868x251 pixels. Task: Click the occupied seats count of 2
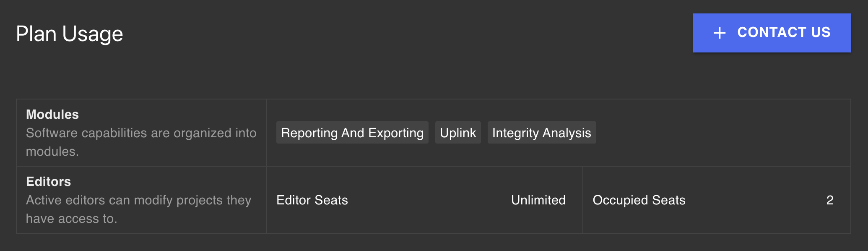pos(830,200)
